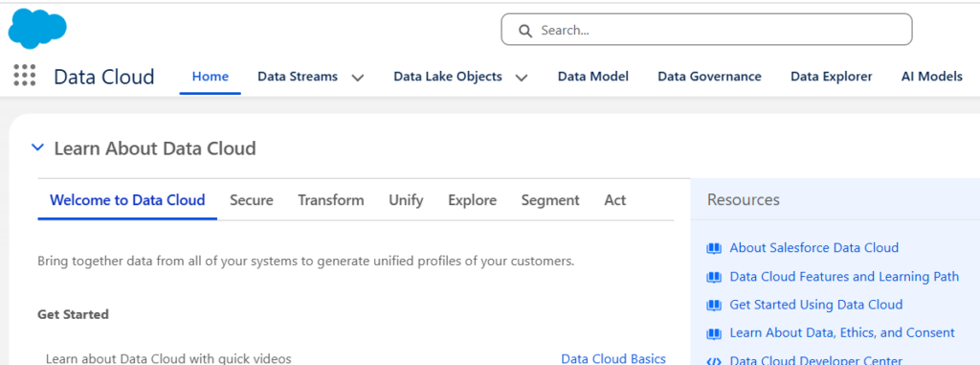Switch to the Act tab
The height and width of the screenshot is (365, 980).
point(615,200)
